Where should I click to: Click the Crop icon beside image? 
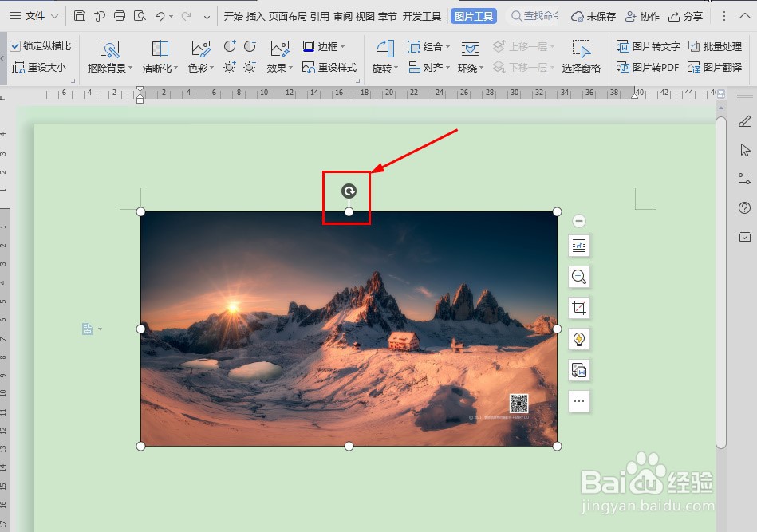click(579, 308)
